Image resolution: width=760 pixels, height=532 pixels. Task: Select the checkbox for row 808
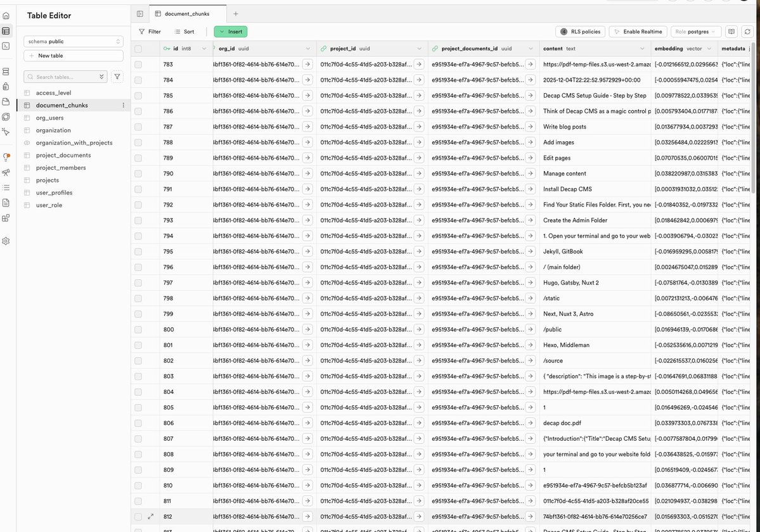click(x=138, y=455)
